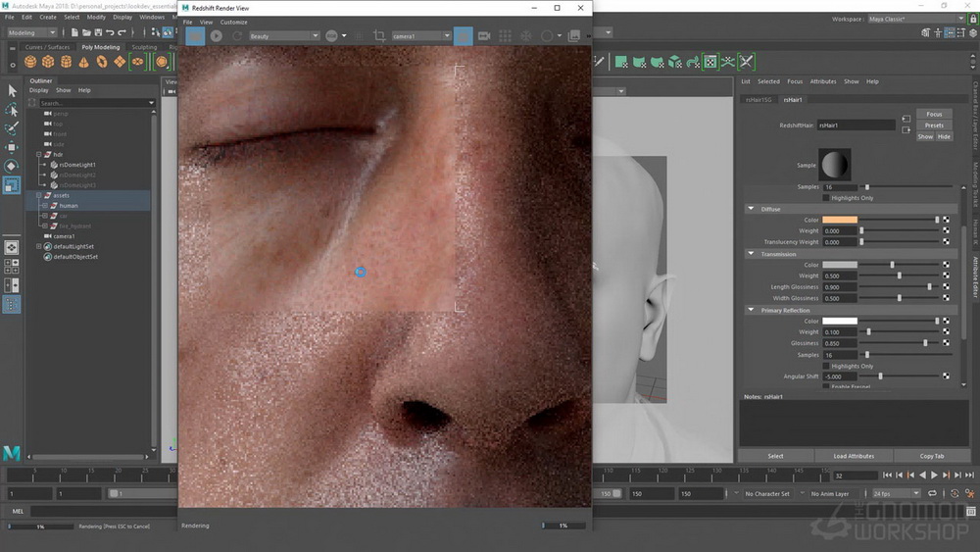
Task: Choose the Move tool in toolbox
Action: pos(12,147)
